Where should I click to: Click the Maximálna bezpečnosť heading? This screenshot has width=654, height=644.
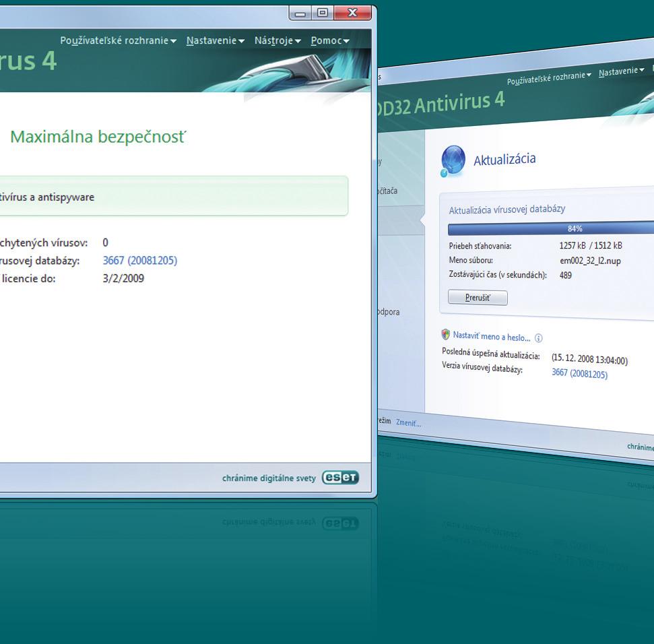98,137
